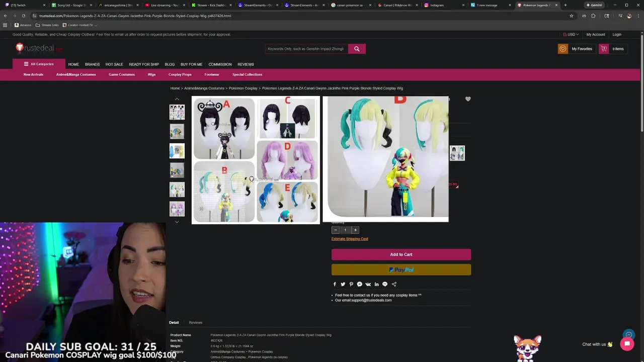
Task: Open the COMMISSION menu item
Action: (x=220, y=64)
